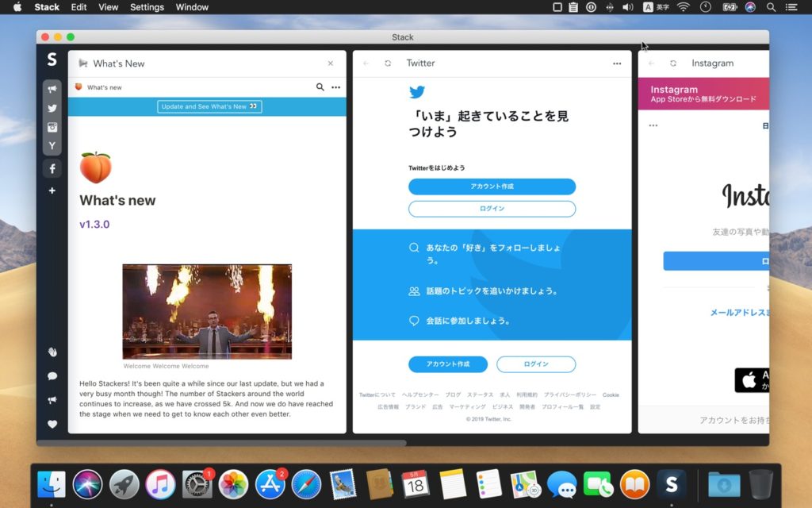The image size is (812, 508).
Task: Open search in the What's New card
Action: 320,87
